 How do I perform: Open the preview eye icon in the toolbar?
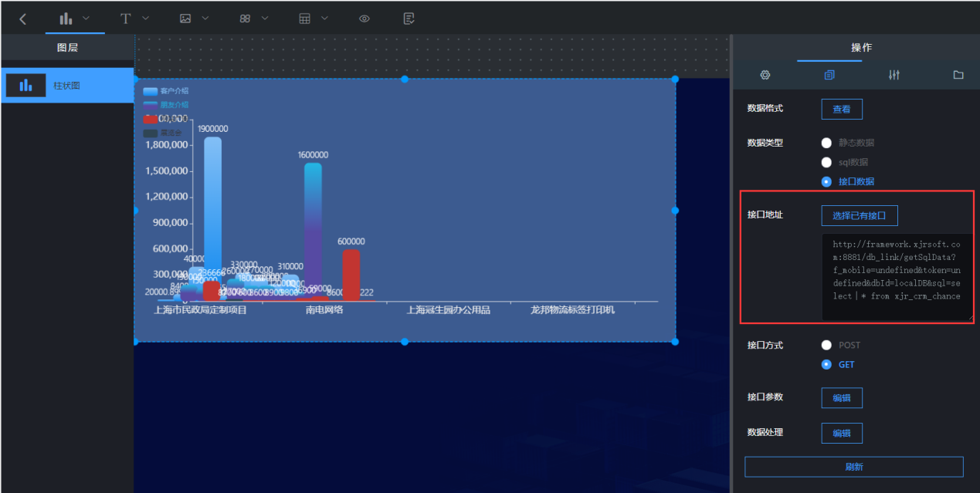coord(365,19)
